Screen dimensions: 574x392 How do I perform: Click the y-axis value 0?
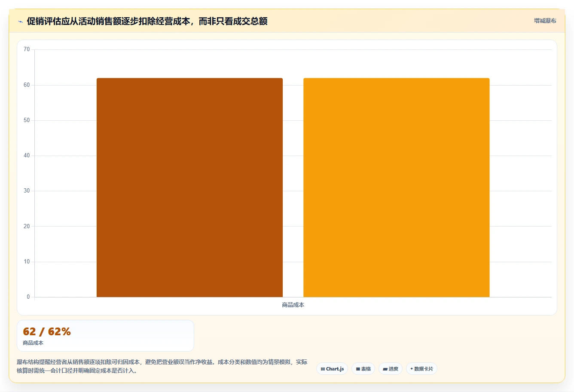tap(28, 297)
